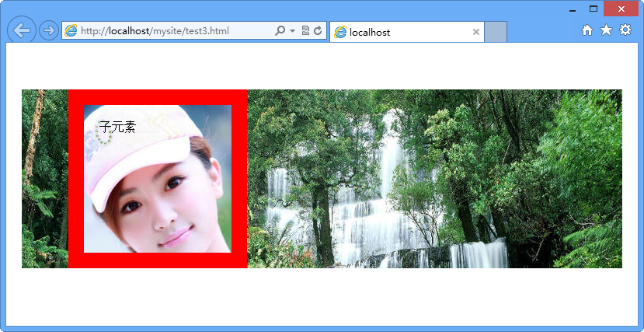644x332 pixels.
Task: Click the browser Back arrow button
Action: click(22, 30)
